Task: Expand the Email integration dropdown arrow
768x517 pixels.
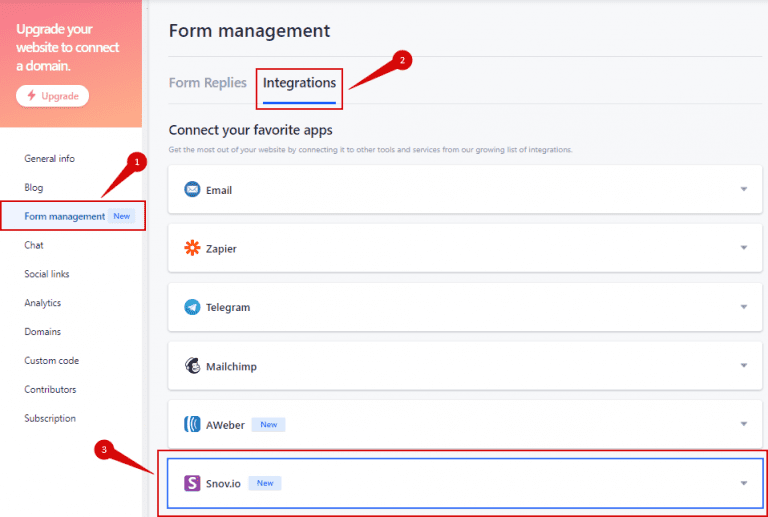Action: pos(743,189)
